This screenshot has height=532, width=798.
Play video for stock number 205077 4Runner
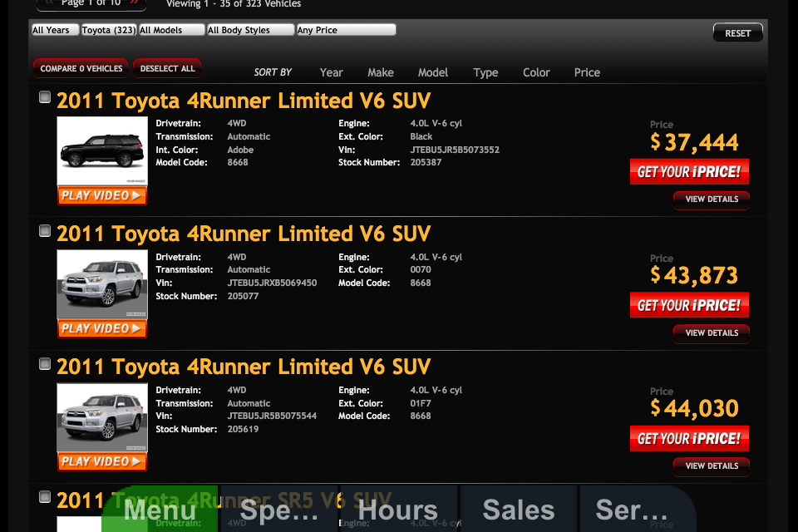coord(102,328)
